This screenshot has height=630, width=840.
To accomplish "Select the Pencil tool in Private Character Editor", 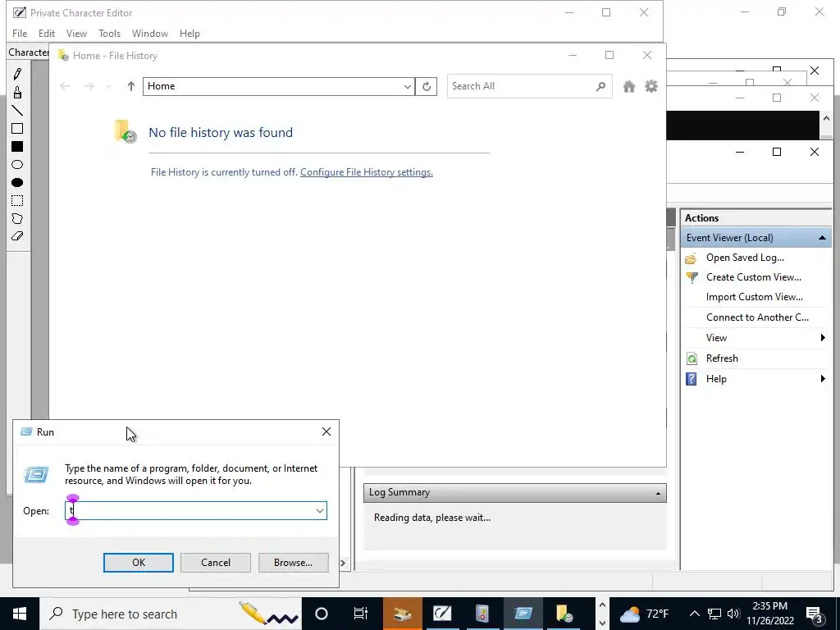I will [x=17, y=74].
